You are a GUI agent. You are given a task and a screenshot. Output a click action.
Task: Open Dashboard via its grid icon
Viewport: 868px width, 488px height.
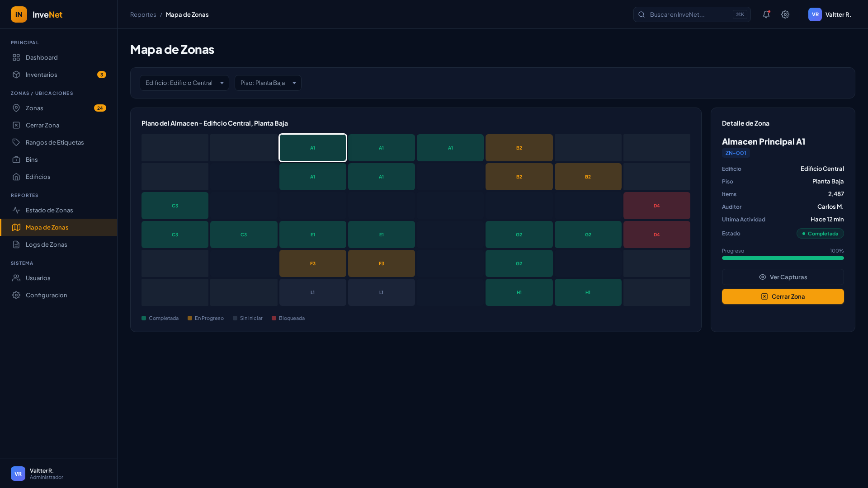pos(16,57)
